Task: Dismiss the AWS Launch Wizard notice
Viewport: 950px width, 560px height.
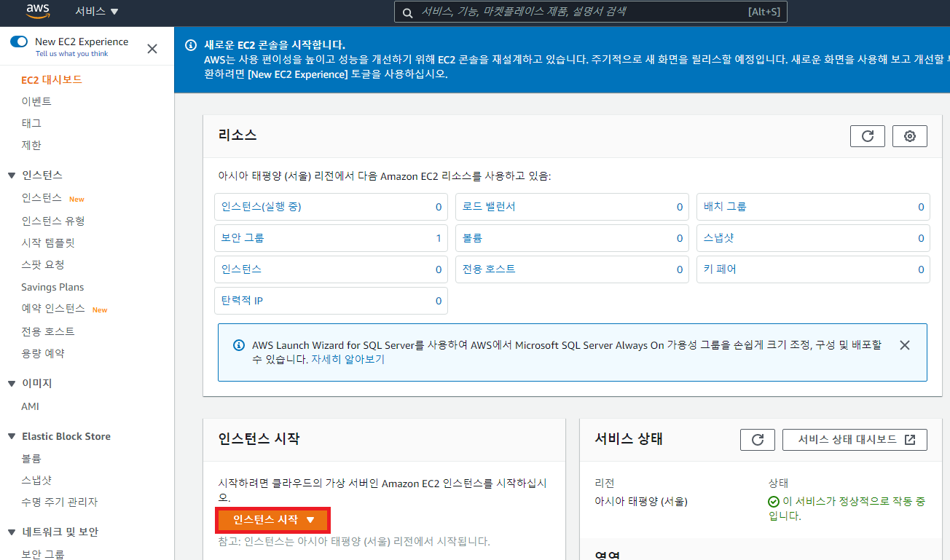Action: point(905,345)
